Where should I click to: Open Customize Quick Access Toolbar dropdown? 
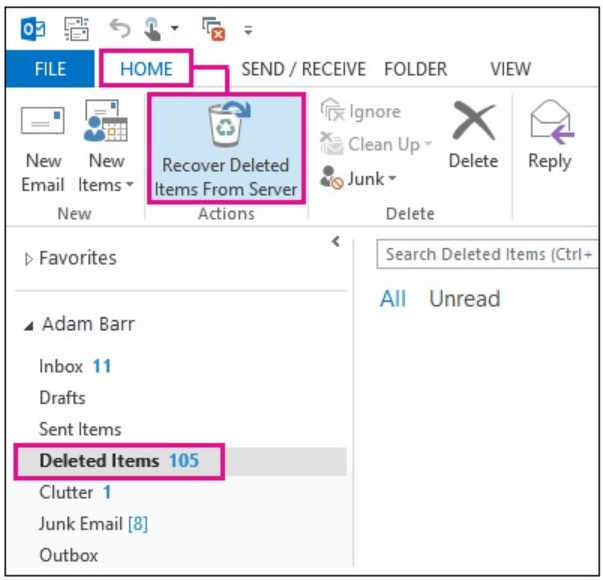pos(248,30)
